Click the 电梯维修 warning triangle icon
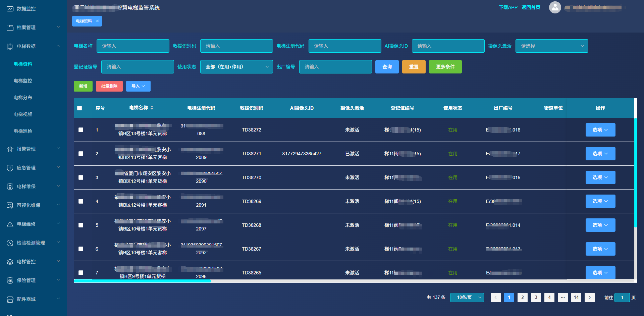This screenshot has height=316, width=644. (x=10, y=224)
